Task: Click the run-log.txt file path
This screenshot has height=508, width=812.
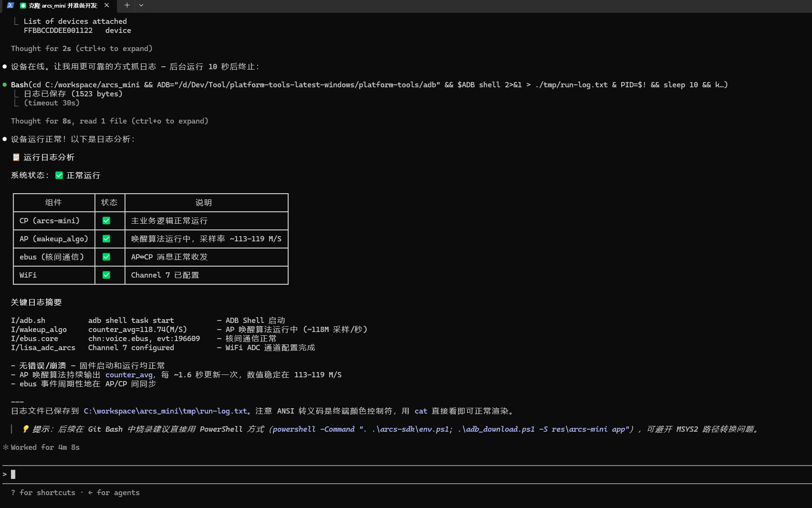Action: 166,411
